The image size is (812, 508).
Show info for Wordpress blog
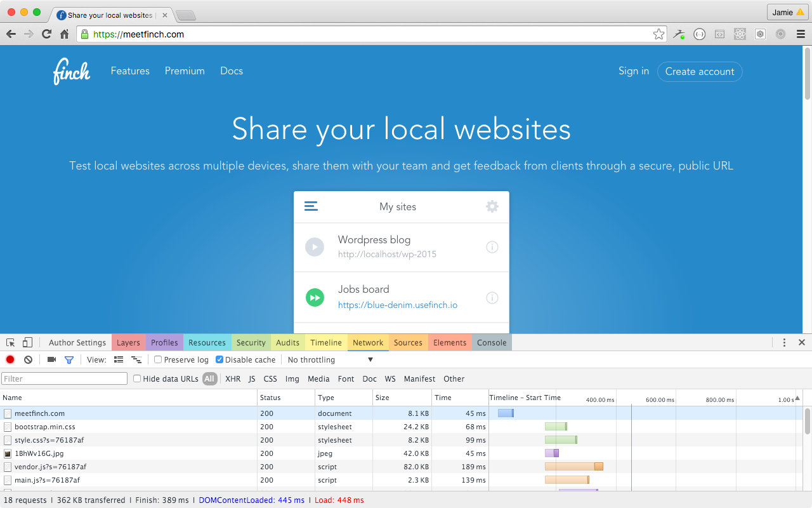492,247
